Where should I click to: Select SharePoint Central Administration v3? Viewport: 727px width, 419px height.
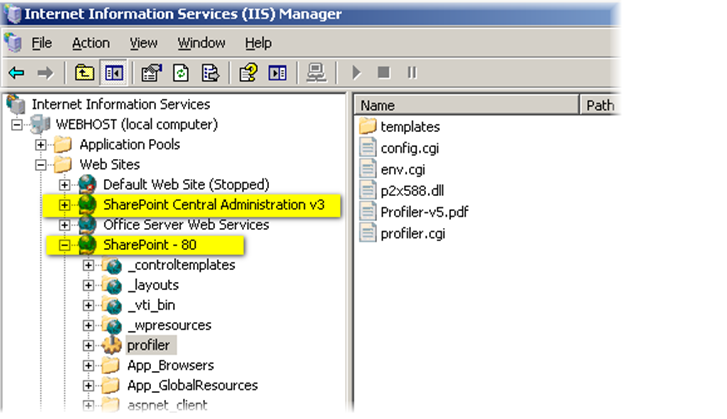point(214,204)
